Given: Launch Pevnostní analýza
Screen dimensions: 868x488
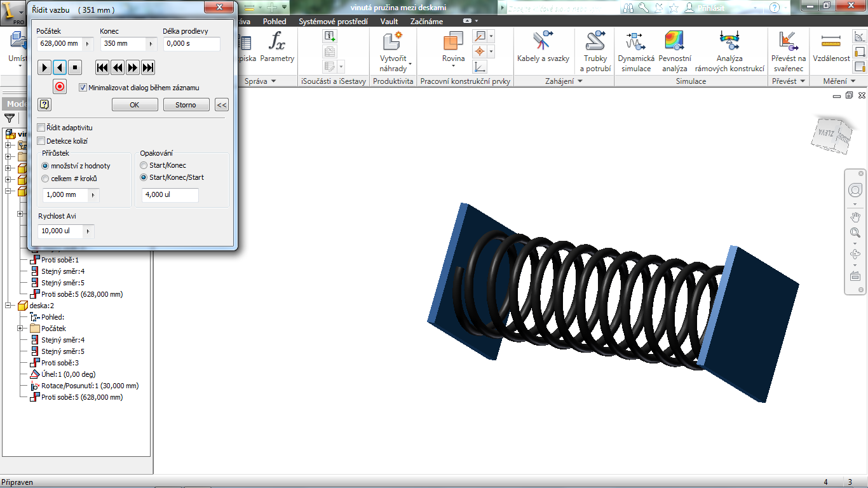Looking at the screenshot, I should [675, 50].
